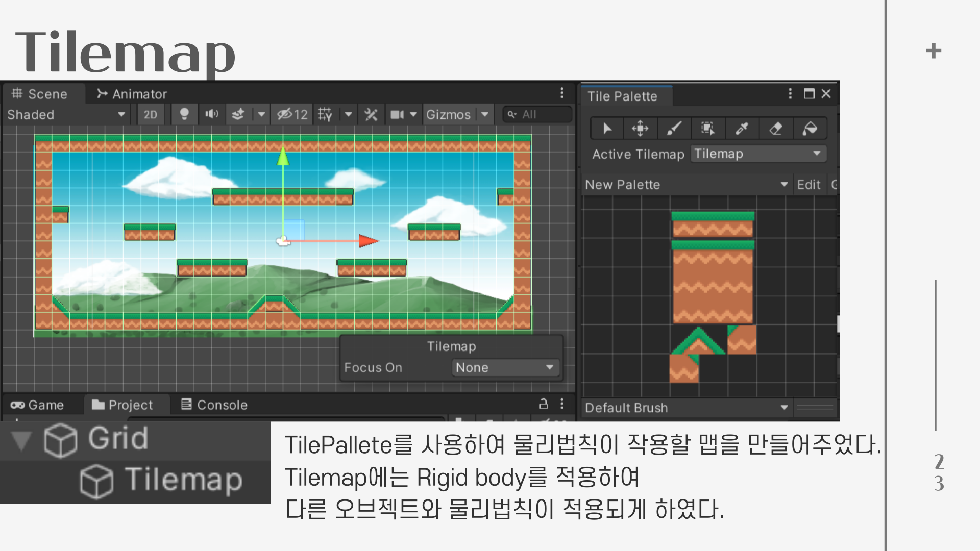Toggle scene effects icon
Viewport: 980px width, 551px height.
point(238,114)
